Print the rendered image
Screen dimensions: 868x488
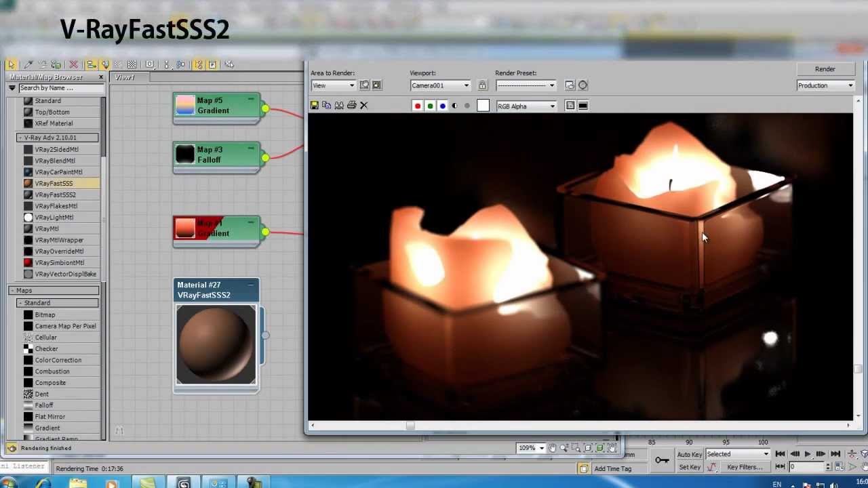[x=351, y=106]
